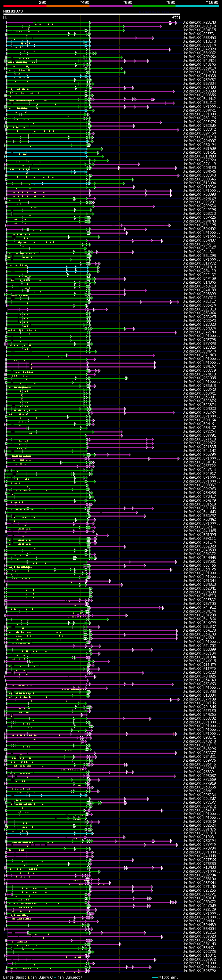Click the UniRef100_B8LCP5 hit name

199,225
